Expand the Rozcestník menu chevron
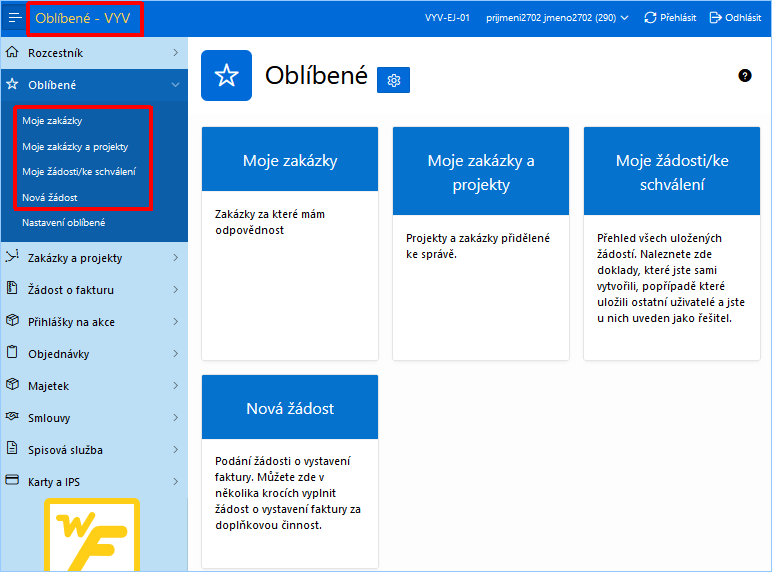The width and height of the screenshot is (772, 572). pyautogui.click(x=176, y=53)
